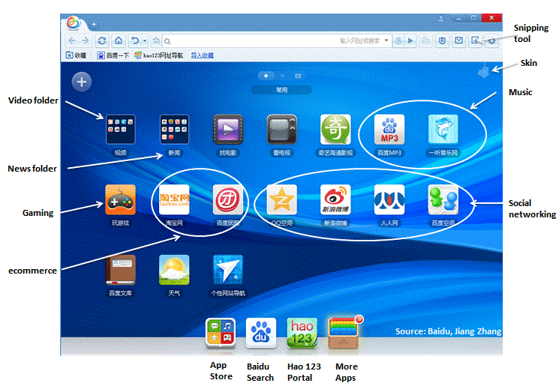Open the shield security icon
Image resolution: width=559 pixels, height=392 pixels.
tap(442, 41)
